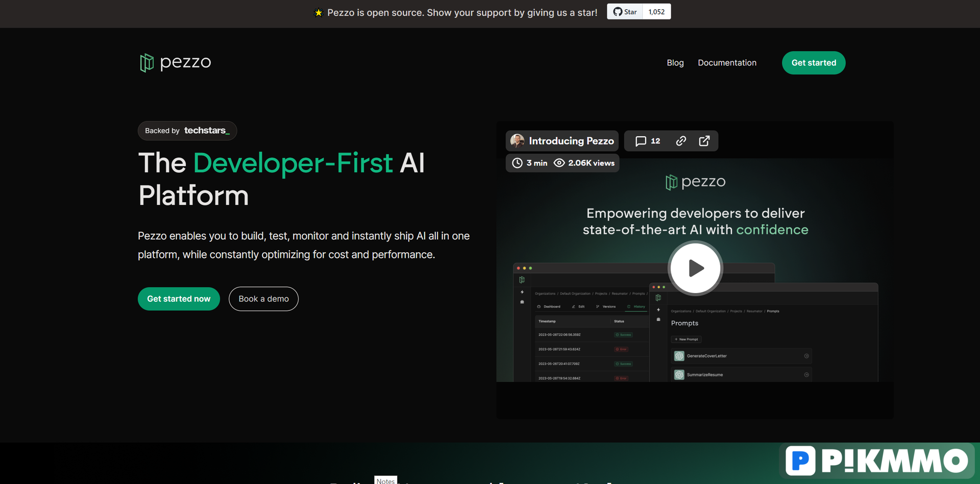The height and width of the screenshot is (484, 980).
Task: Click the New Prompt button in video preview
Action: [x=686, y=339]
